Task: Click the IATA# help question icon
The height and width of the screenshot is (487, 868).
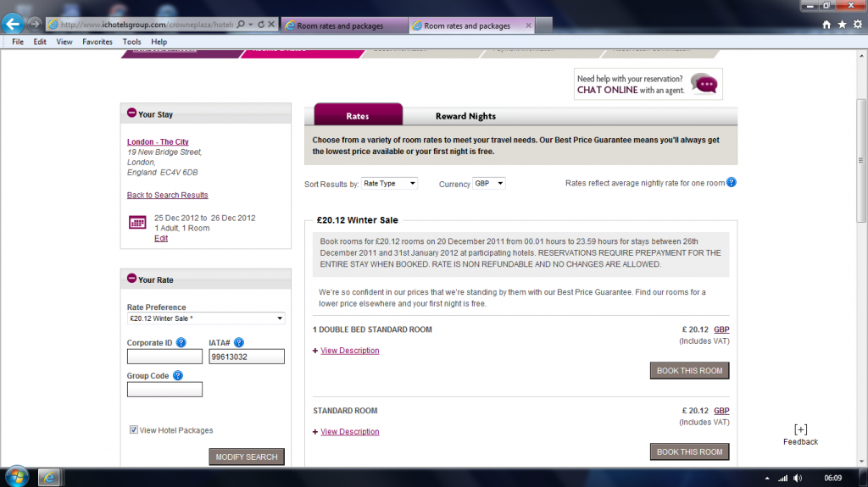Action: coord(239,342)
